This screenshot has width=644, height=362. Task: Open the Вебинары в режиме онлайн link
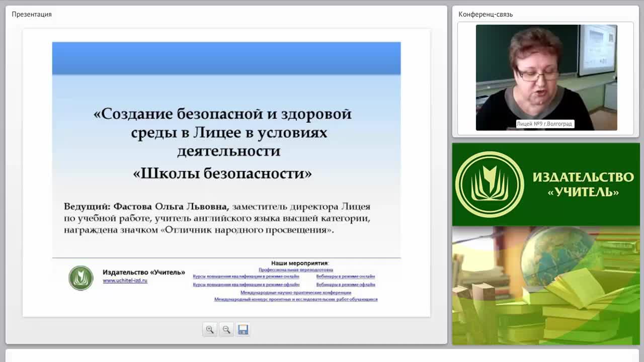pyautogui.click(x=346, y=276)
